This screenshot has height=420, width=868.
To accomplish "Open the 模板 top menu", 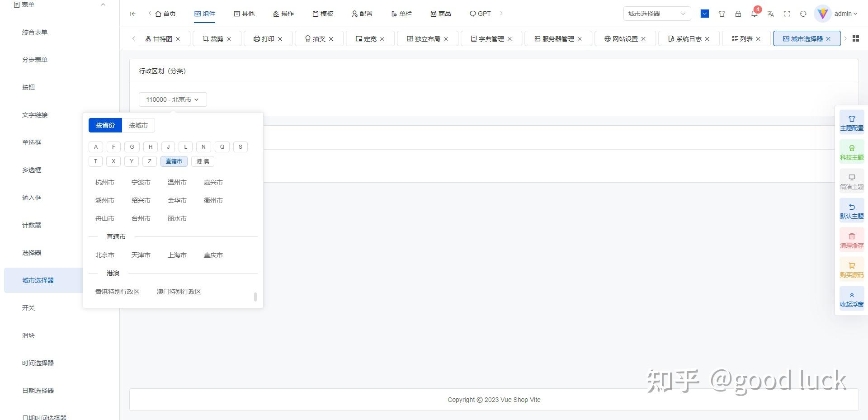I will point(323,14).
